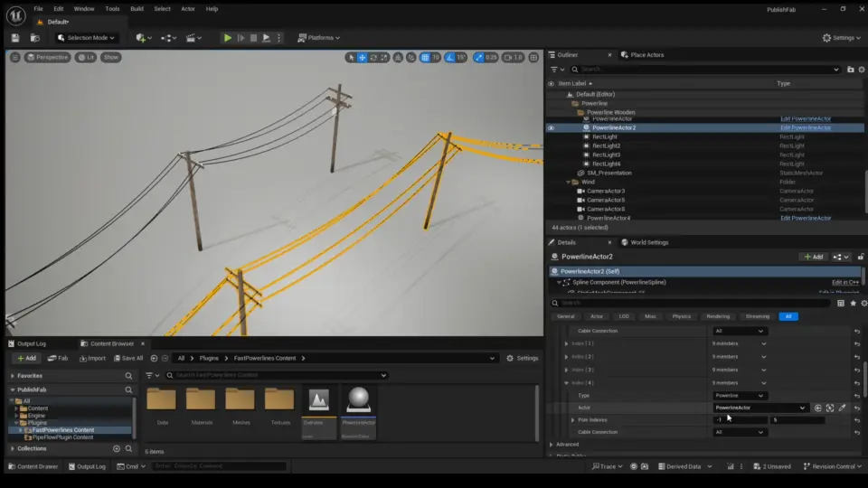Open the property matrix grid icon
Image resolution: width=868 pixels, height=488 pixels.
click(x=841, y=303)
